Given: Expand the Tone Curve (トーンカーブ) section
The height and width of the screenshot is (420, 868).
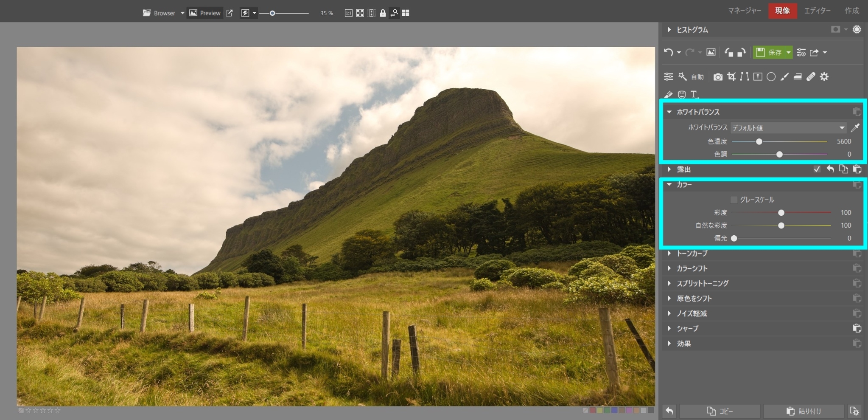Looking at the screenshot, I should click(x=669, y=254).
